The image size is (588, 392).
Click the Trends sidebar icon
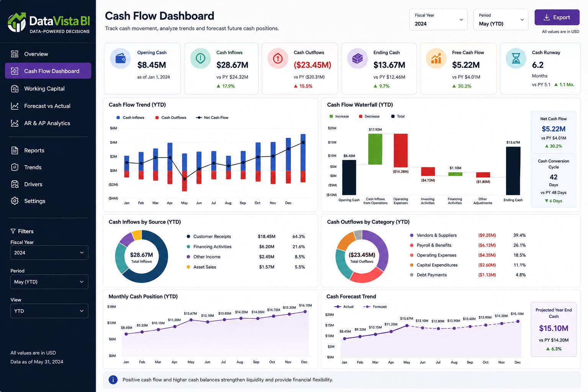coord(15,167)
